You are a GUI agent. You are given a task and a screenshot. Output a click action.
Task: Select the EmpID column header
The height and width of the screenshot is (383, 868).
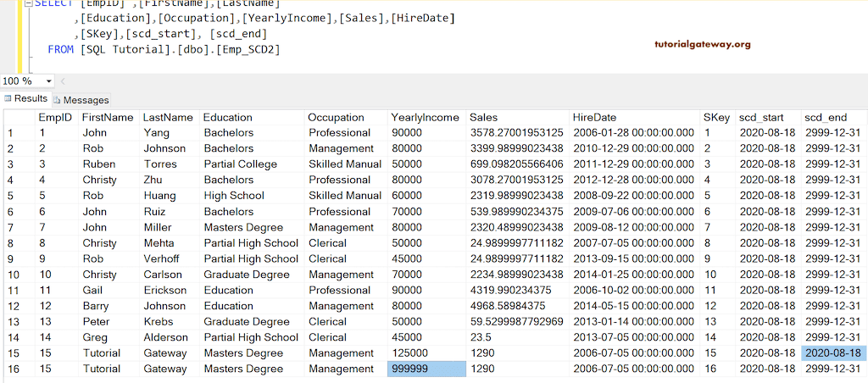55,117
